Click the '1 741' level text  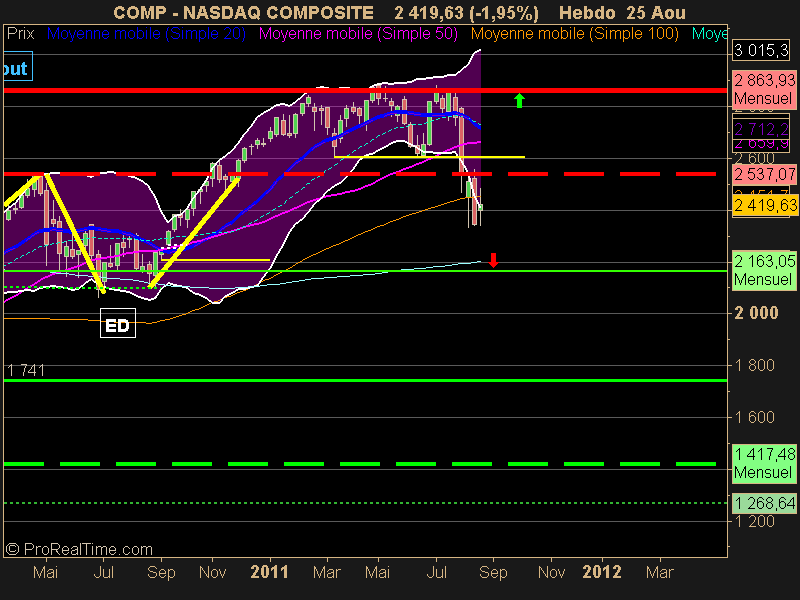[26, 370]
